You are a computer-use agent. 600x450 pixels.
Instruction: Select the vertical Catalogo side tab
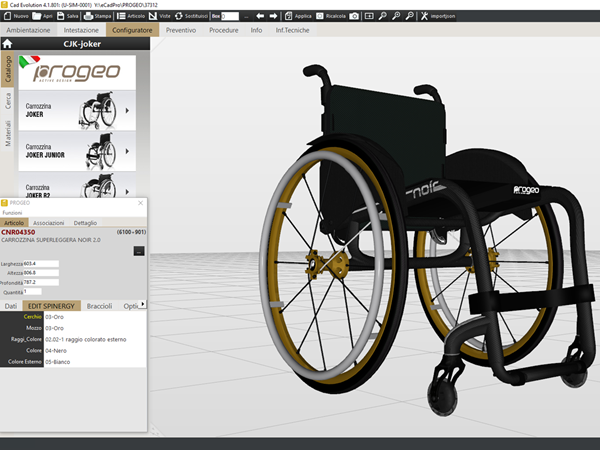8,69
